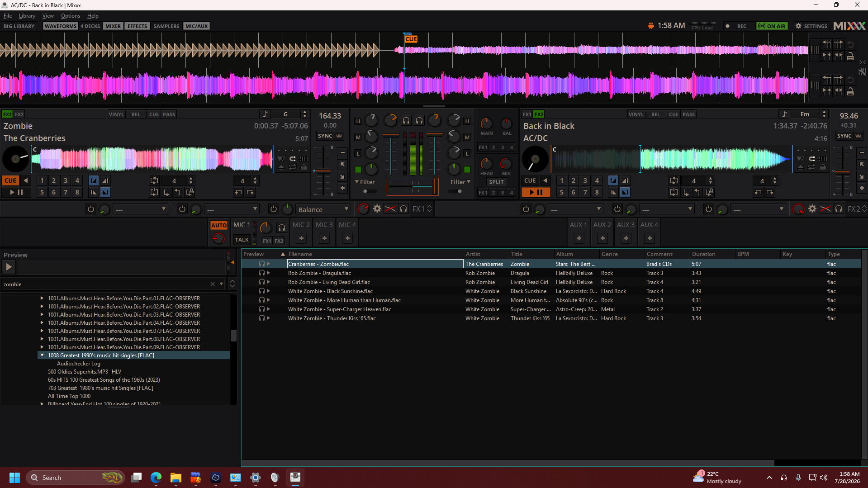Clear the zombie search text
Image resolution: width=868 pixels, height=488 pixels.
tap(212, 284)
